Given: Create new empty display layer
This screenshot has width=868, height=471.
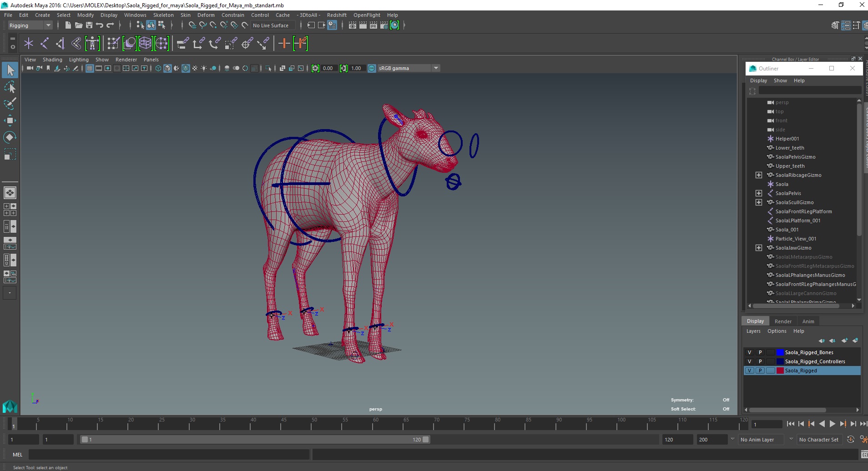Looking at the screenshot, I should 845,341.
